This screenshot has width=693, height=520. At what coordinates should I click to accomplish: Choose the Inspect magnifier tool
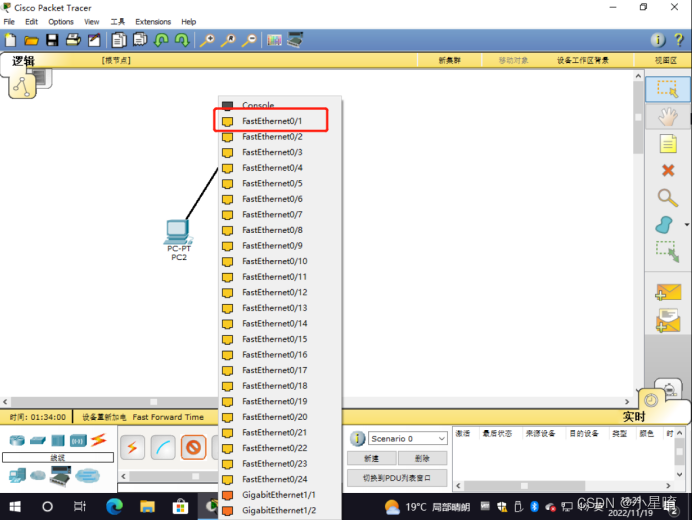pyautogui.click(x=667, y=197)
